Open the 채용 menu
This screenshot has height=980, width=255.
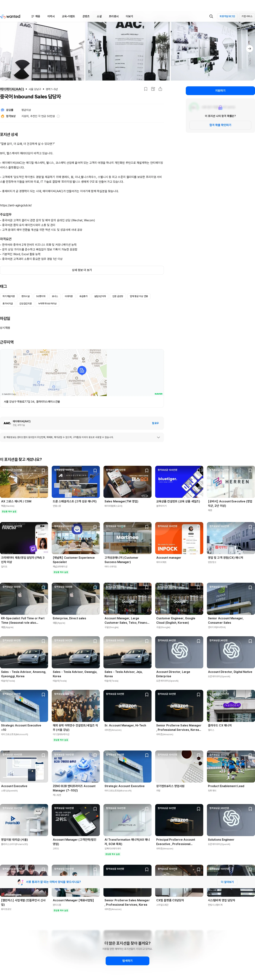(x=35, y=16)
